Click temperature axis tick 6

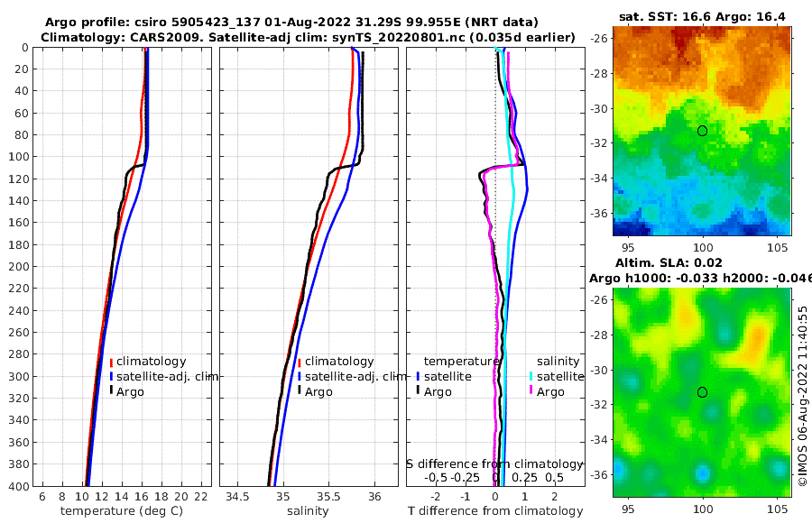tap(42, 497)
